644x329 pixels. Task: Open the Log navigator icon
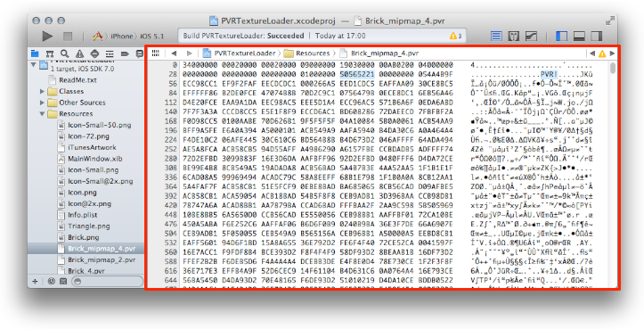[x=140, y=53]
